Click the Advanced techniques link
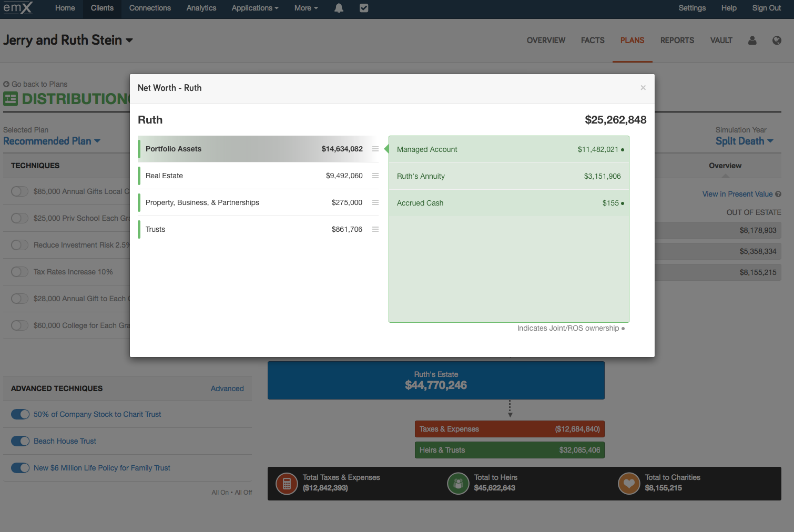Screen dimensions: 794x532 point(227,388)
